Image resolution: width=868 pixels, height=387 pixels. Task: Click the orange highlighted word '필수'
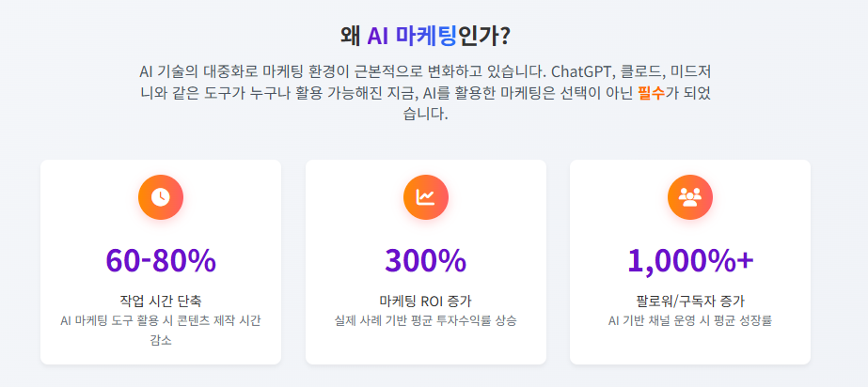651,93
